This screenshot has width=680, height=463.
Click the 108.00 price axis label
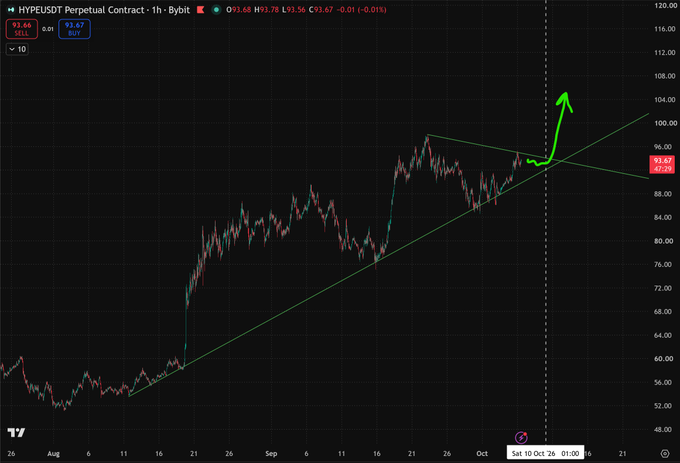click(664, 76)
